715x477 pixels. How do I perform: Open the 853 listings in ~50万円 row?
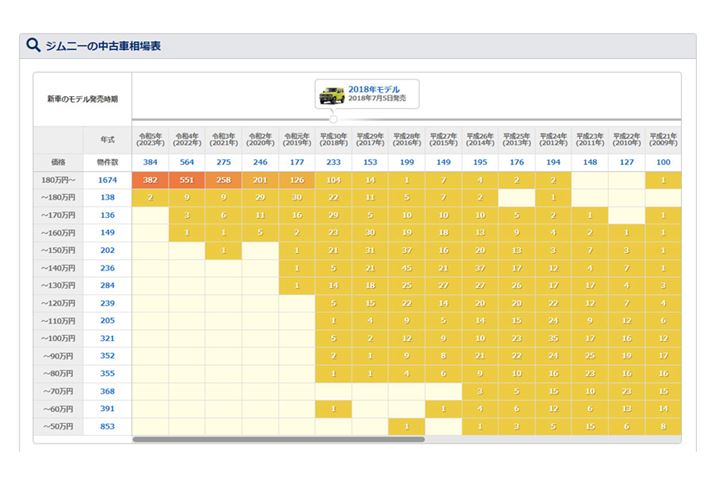[107, 427]
